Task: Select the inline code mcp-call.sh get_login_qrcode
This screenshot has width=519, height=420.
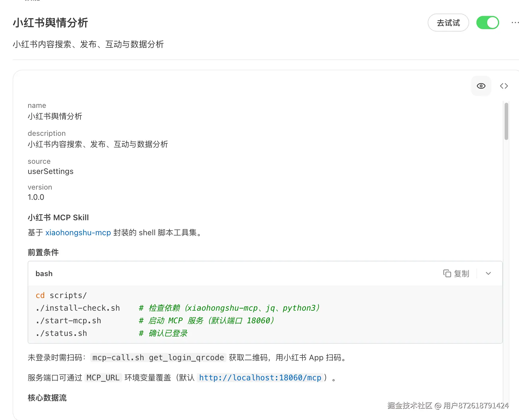Action: point(158,358)
